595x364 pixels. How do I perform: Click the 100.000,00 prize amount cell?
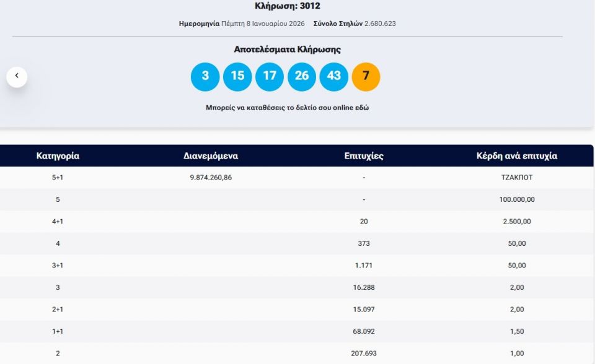pos(516,199)
